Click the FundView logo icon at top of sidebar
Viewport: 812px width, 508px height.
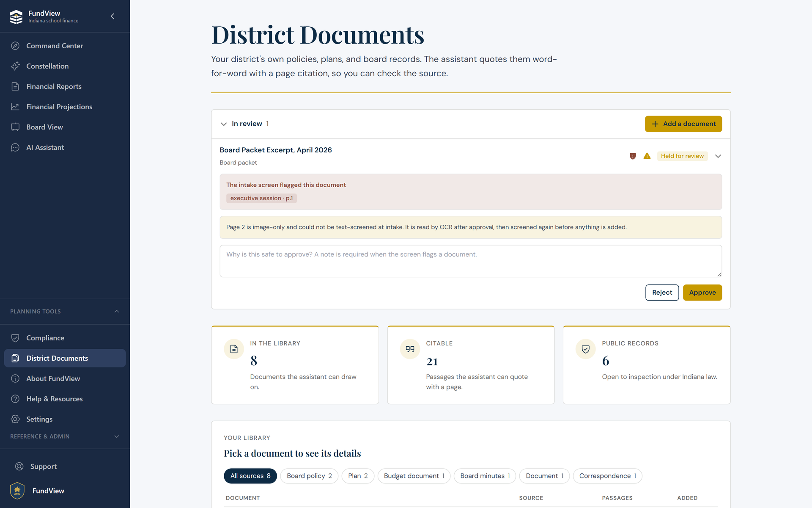point(16,17)
